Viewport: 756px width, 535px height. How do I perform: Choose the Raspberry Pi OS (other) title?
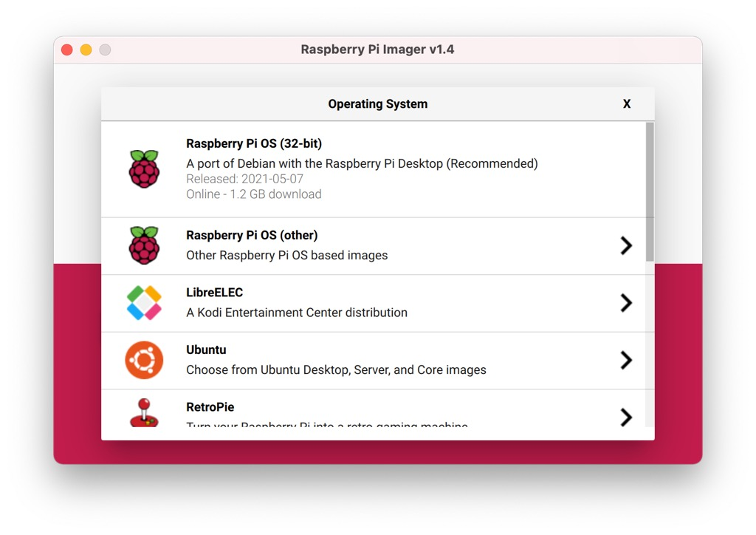click(252, 235)
